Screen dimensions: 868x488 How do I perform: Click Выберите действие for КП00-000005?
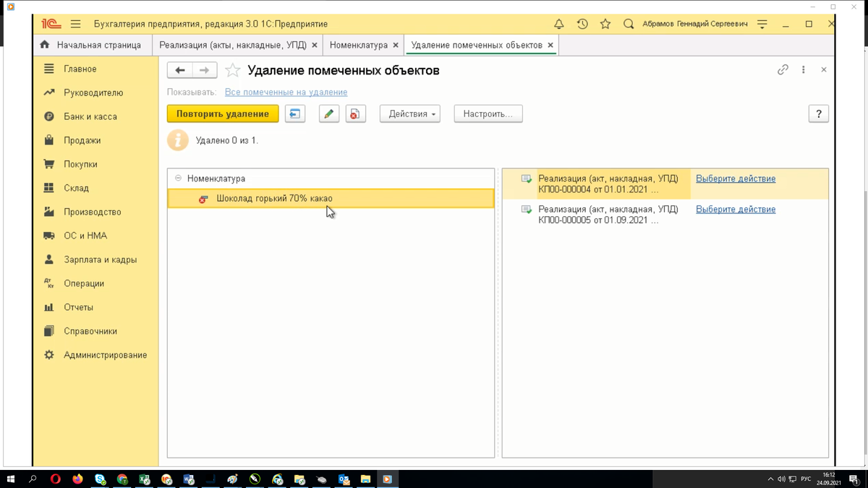click(736, 210)
